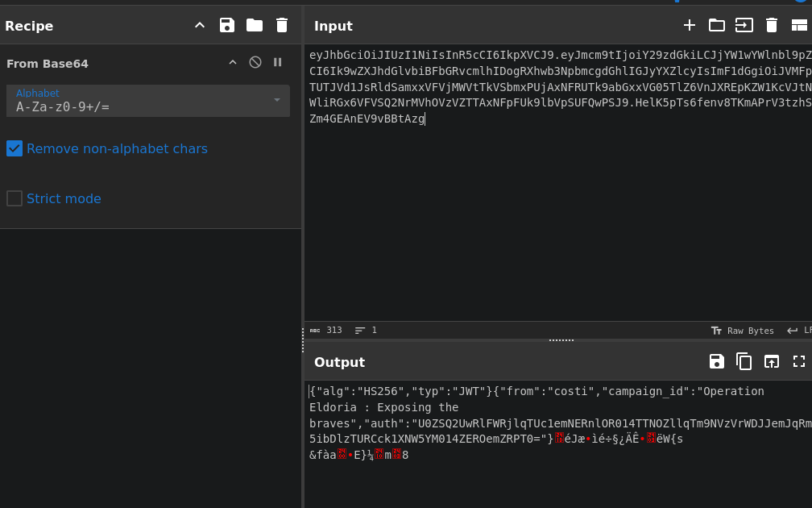Click the Input/Output horizontal resize handle

point(561,340)
